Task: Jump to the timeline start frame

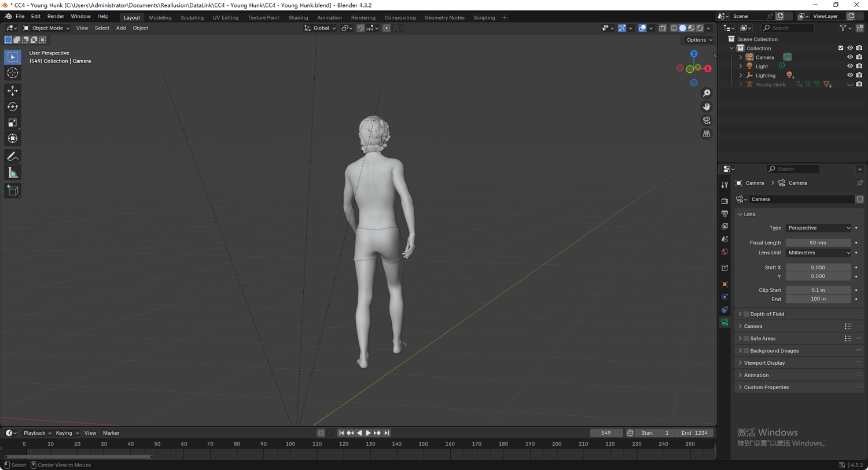Action: point(341,433)
